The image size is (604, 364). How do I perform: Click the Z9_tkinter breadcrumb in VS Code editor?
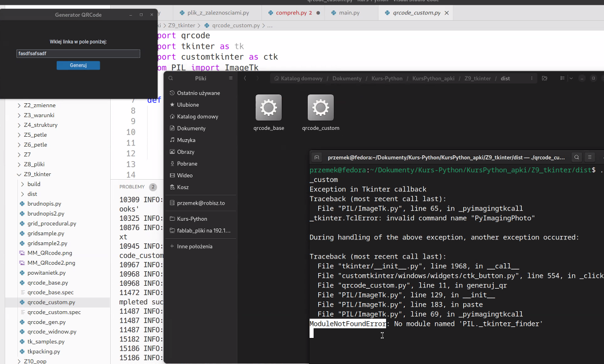[x=181, y=26]
